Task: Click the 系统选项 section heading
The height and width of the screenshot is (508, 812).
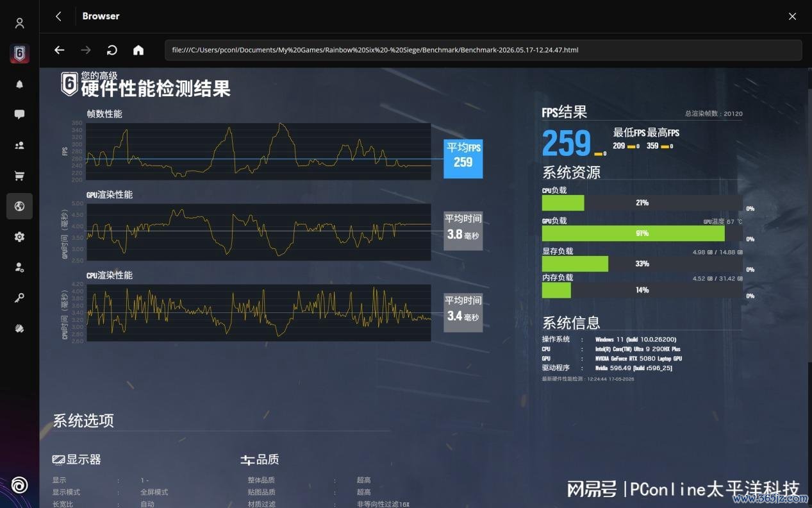Action: (83, 421)
